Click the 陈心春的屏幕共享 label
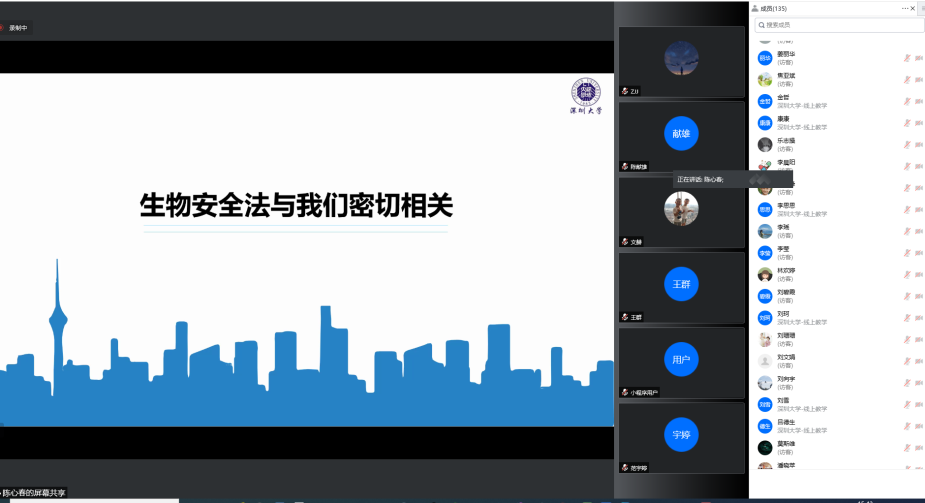The image size is (925, 503). [34, 493]
